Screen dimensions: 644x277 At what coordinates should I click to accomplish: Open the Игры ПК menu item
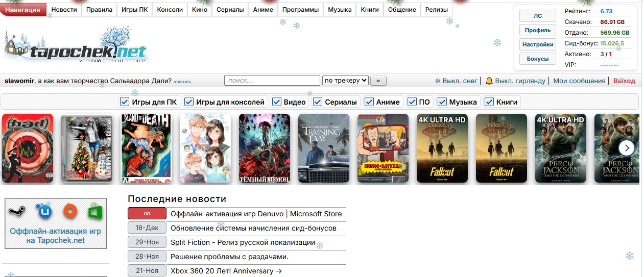(x=134, y=10)
